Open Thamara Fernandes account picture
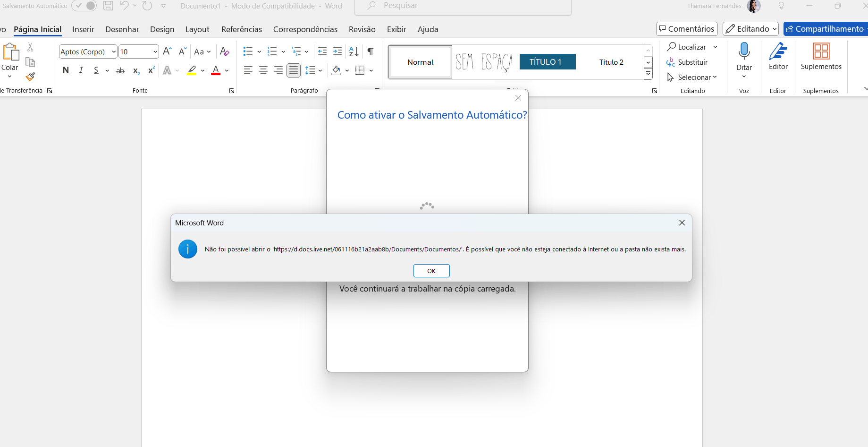Screen dimensions: 868x447 (x=754, y=6)
